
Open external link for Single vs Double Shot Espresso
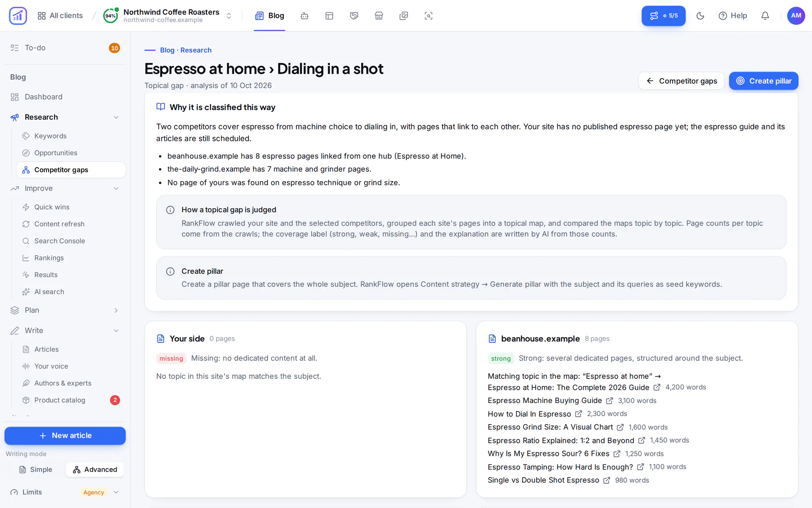pyautogui.click(x=607, y=480)
